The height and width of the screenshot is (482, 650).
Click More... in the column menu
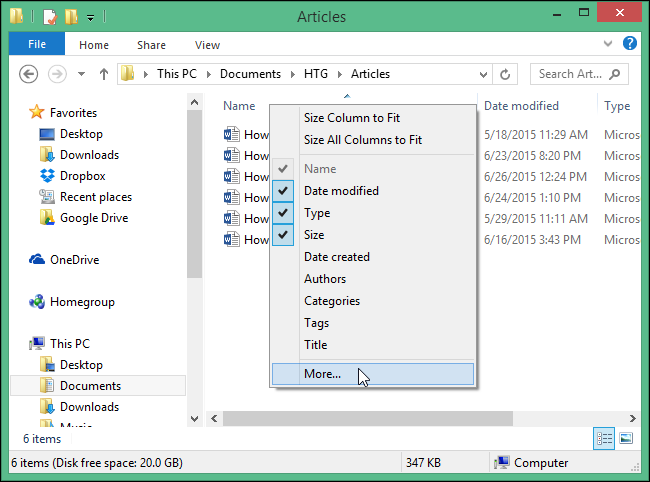click(x=373, y=374)
